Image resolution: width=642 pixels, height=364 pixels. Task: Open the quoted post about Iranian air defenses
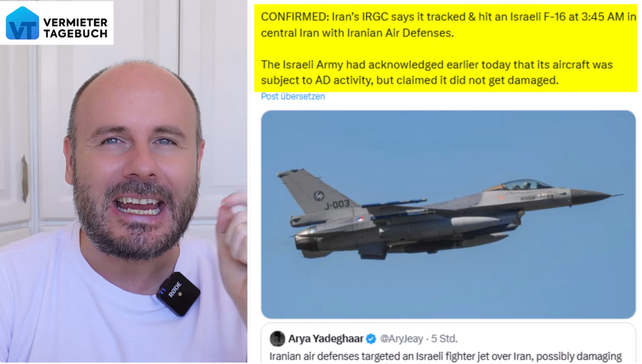pos(448,343)
